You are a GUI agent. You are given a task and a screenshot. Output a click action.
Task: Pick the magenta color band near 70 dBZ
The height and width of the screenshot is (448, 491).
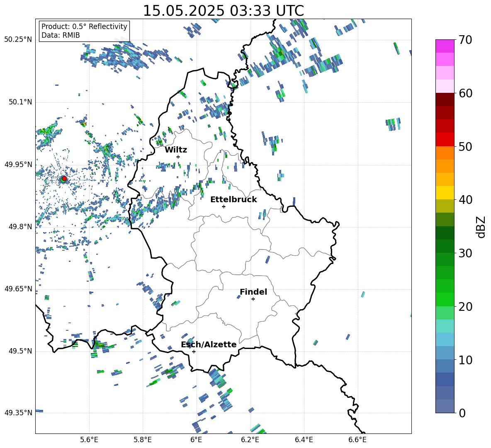click(x=445, y=46)
